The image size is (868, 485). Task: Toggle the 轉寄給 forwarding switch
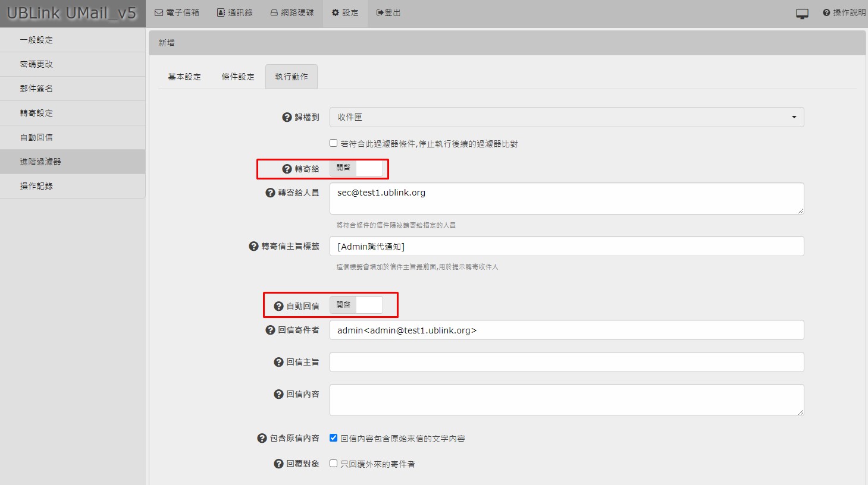(356, 169)
